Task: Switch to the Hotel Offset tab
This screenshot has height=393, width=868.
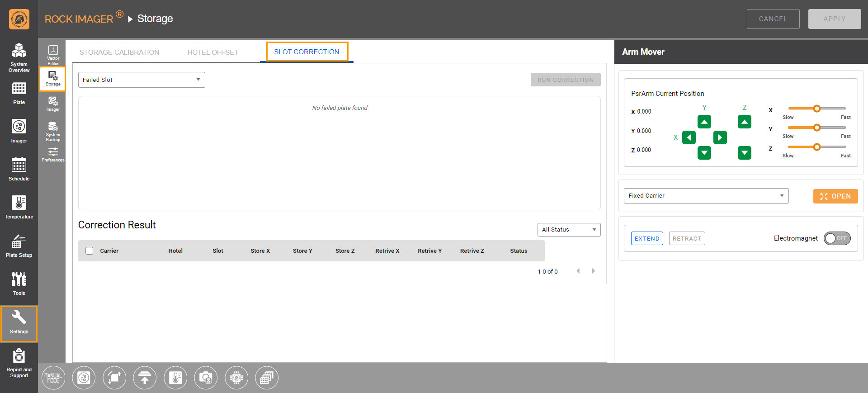Action: coord(212,52)
